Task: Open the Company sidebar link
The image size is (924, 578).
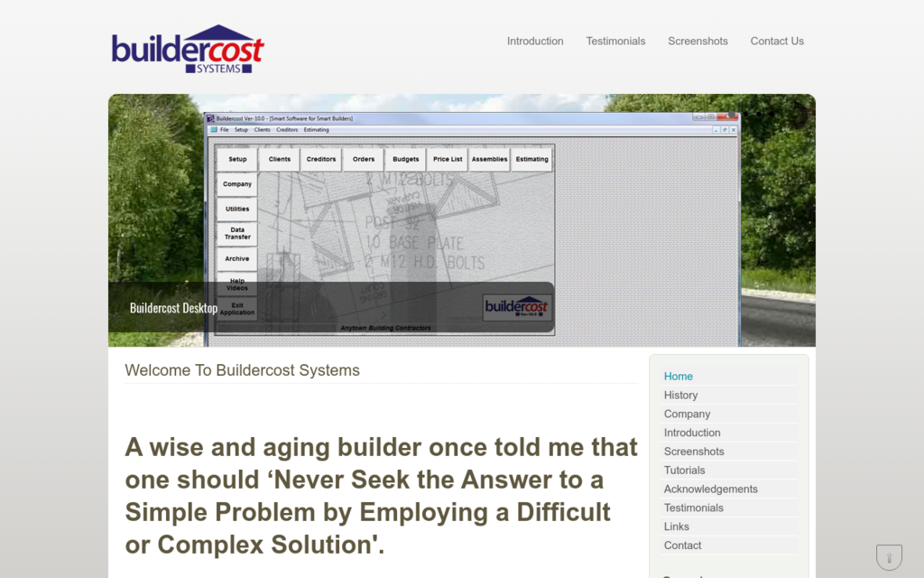Action: (687, 414)
